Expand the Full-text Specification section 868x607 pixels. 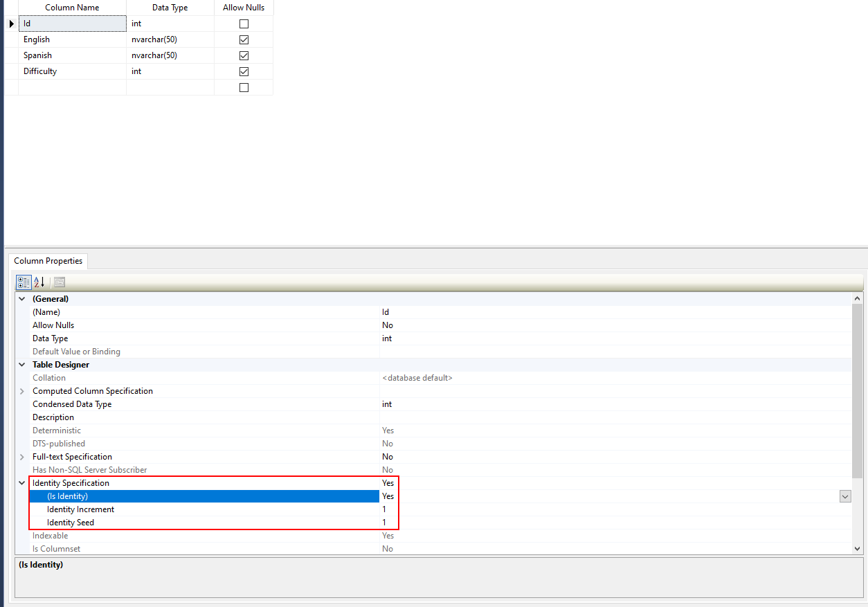click(21, 456)
